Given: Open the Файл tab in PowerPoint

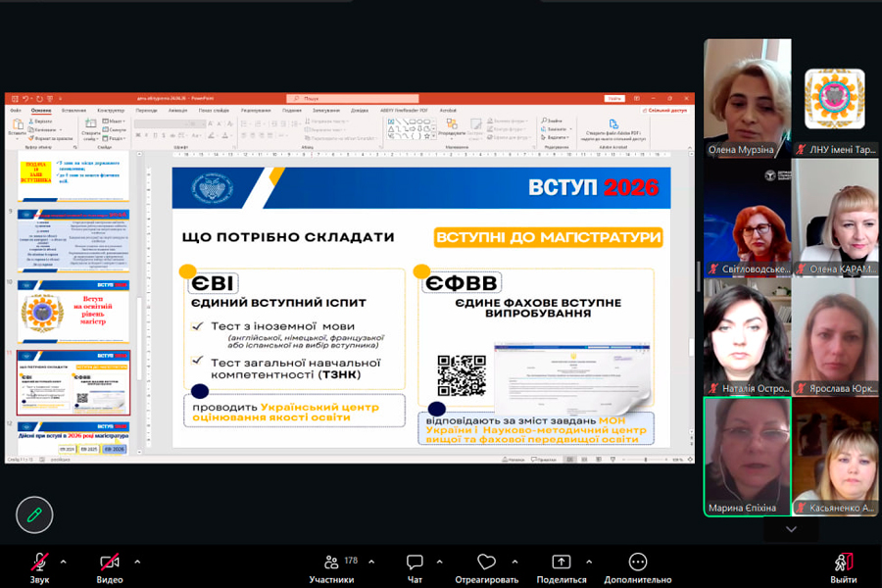Looking at the screenshot, I should (x=15, y=111).
